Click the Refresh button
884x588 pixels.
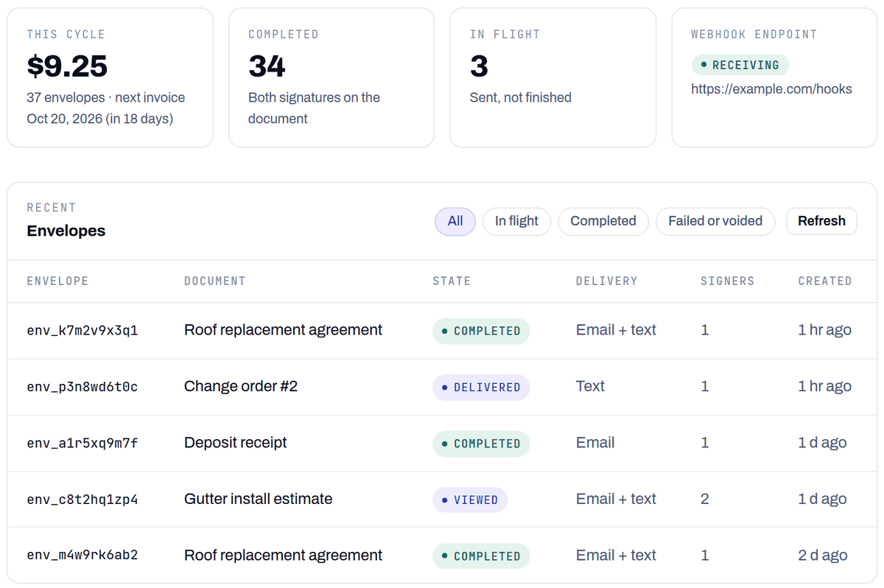pyautogui.click(x=821, y=221)
